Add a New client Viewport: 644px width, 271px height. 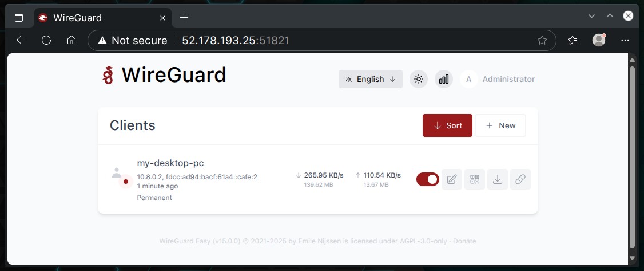(500, 125)
